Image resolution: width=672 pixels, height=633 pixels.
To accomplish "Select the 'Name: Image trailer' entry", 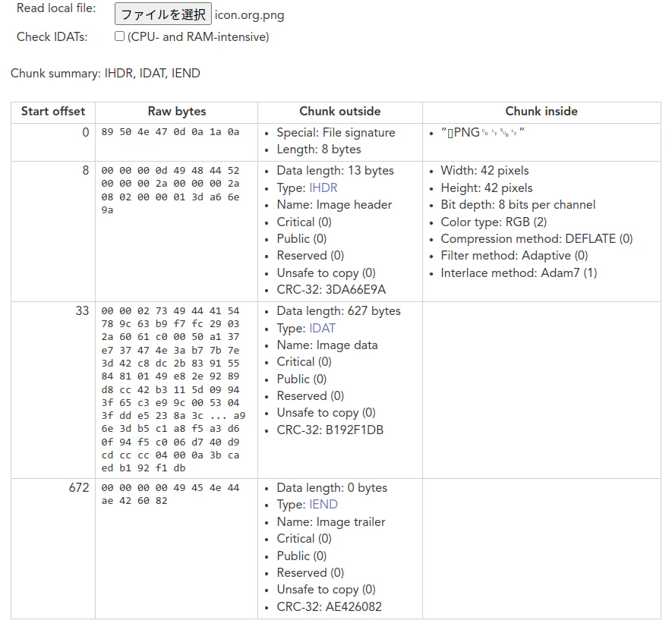I will (331, 521).
